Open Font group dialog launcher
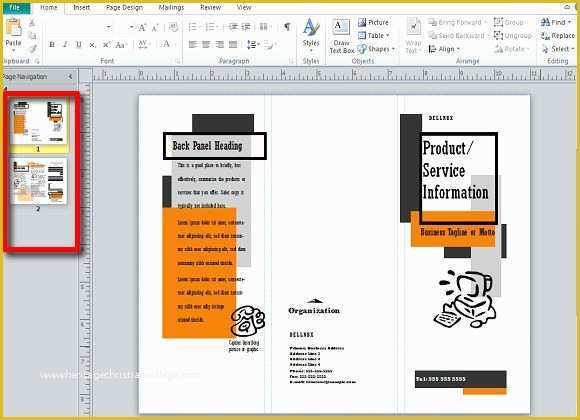Screen dimensions: 580x420 [x=178, y=61]
